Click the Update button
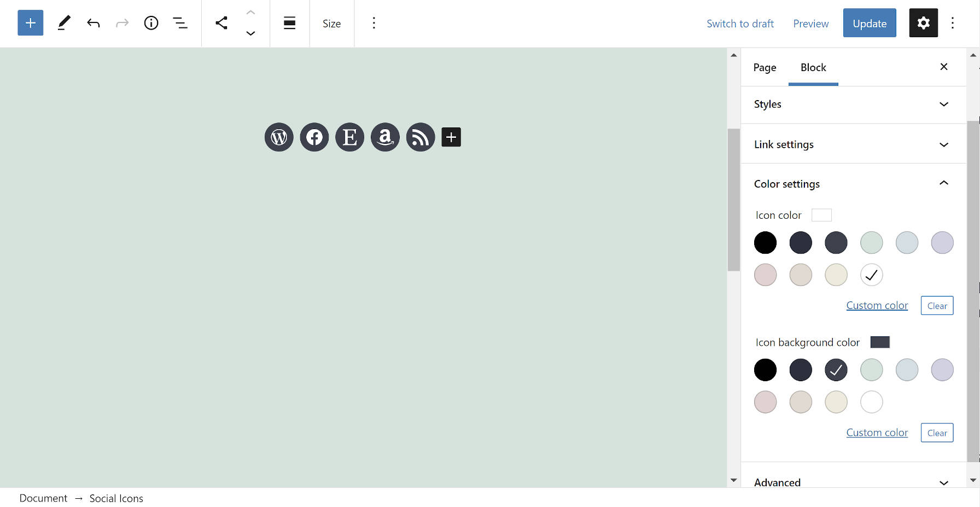The width and height of the screenshot is (980, 507). coord(869,23)
